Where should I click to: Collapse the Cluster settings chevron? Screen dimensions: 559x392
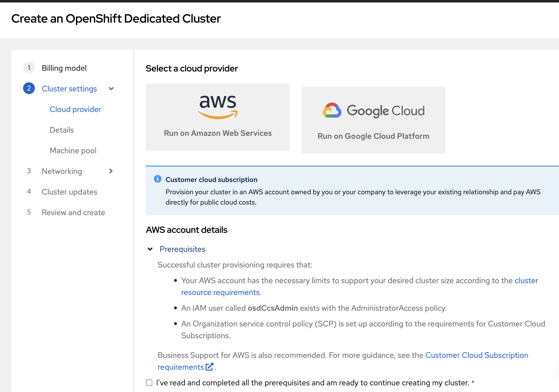[111, 89]
